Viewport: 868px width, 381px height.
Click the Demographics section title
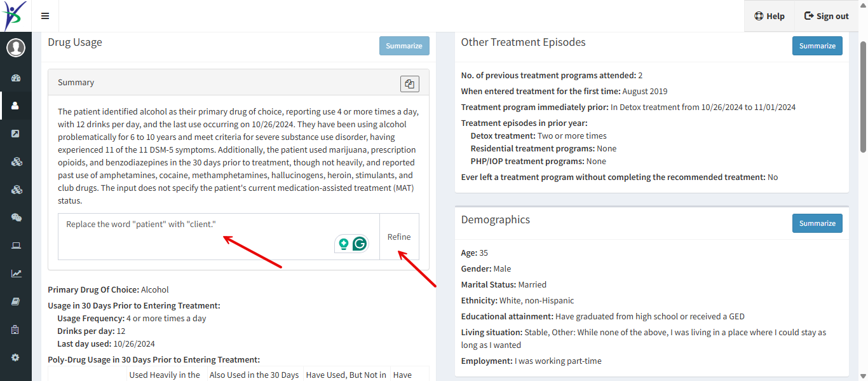[496, 219]
